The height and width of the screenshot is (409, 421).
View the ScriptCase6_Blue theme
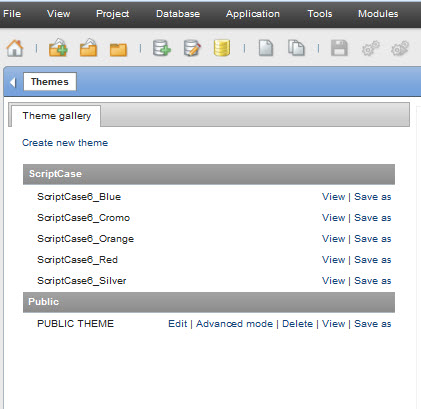333,197
